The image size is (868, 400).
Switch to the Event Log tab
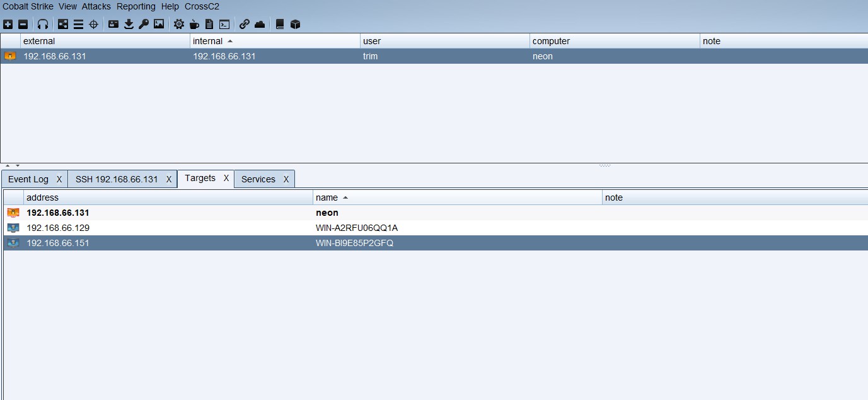pyautogui.click(x=28, y=179)
